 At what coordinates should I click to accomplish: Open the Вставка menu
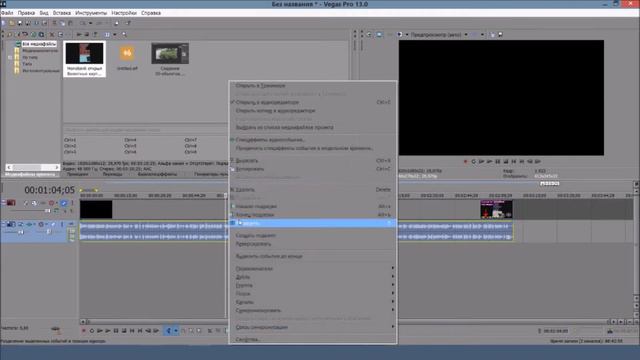click(x=62, y=13)
